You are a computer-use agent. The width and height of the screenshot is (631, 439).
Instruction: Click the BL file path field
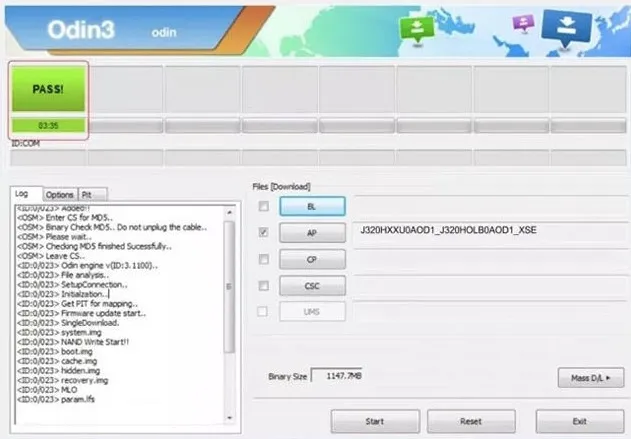491,206
